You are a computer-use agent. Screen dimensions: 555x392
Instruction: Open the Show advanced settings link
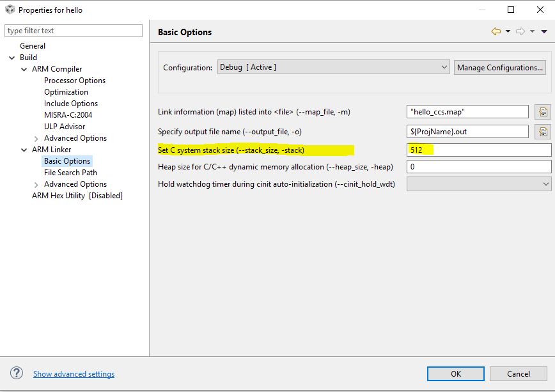click(x=74, y=374)
